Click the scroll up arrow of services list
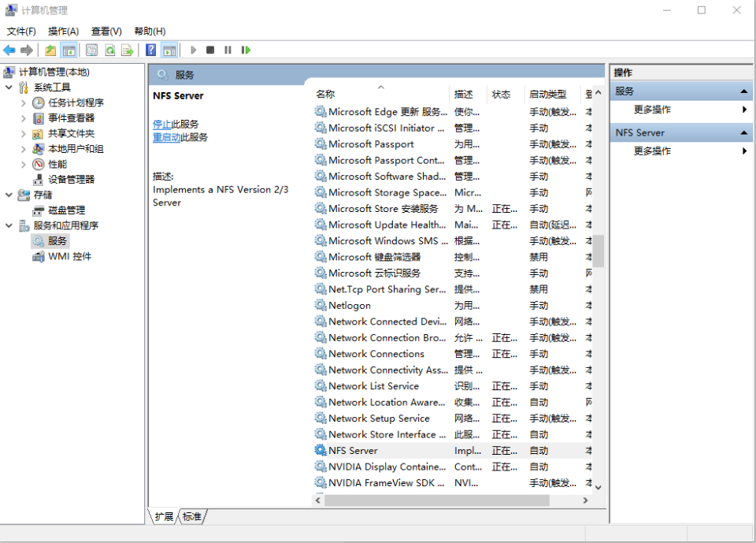 click(x=598, y=92)
